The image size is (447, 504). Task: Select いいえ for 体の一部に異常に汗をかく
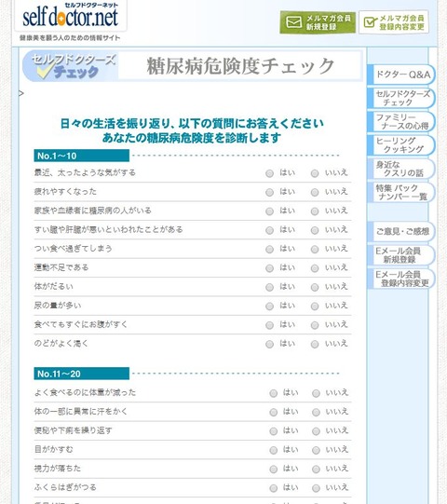coord(316,412)
